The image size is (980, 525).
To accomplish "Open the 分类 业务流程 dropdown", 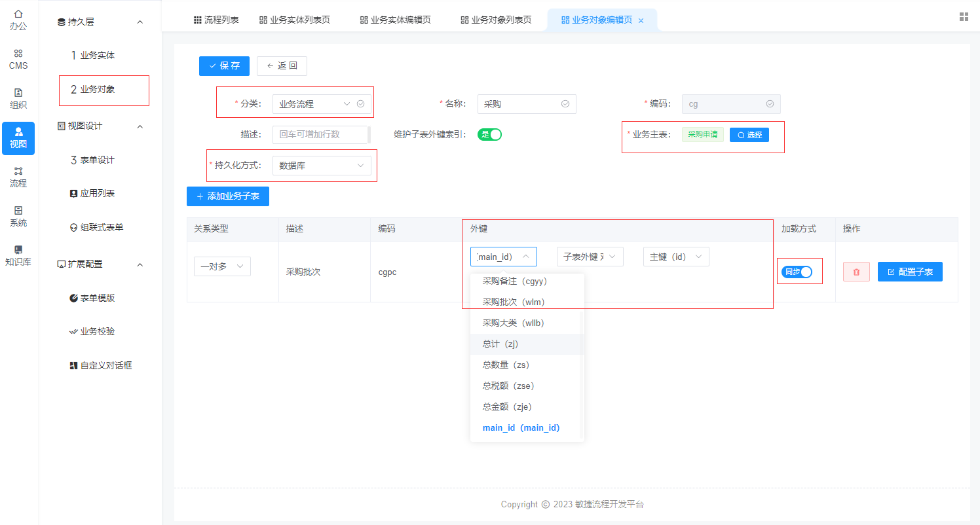I will (322, 103).
